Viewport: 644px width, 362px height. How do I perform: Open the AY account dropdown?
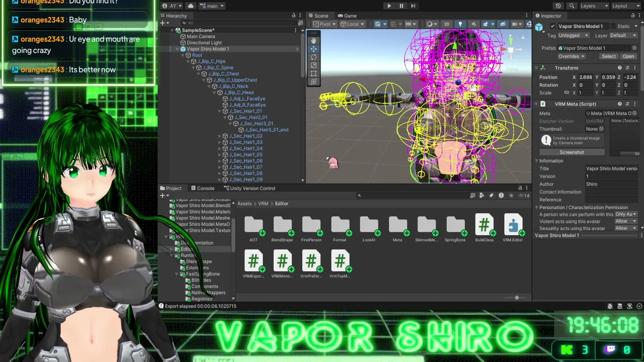[x=173, y=6]
